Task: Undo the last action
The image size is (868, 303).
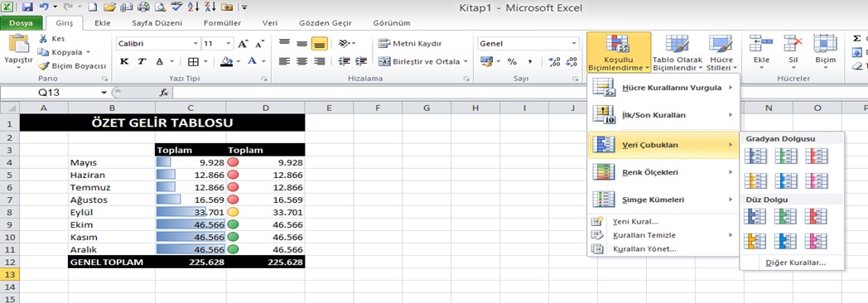Action: click(44, 7)
